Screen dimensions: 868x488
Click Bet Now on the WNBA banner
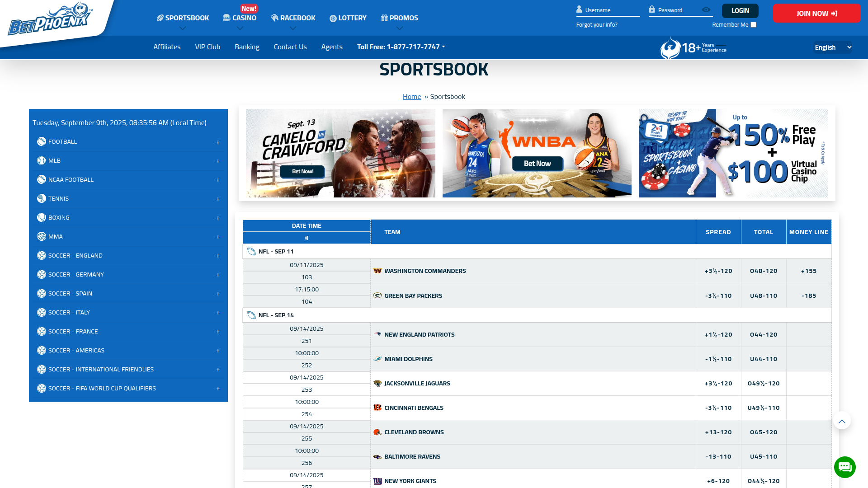[537, 164]
